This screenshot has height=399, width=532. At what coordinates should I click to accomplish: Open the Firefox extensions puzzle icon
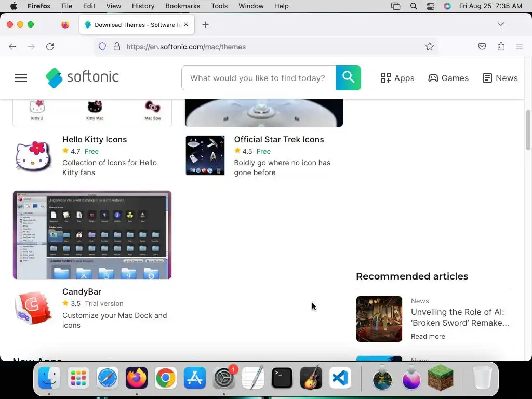[501, 46]
